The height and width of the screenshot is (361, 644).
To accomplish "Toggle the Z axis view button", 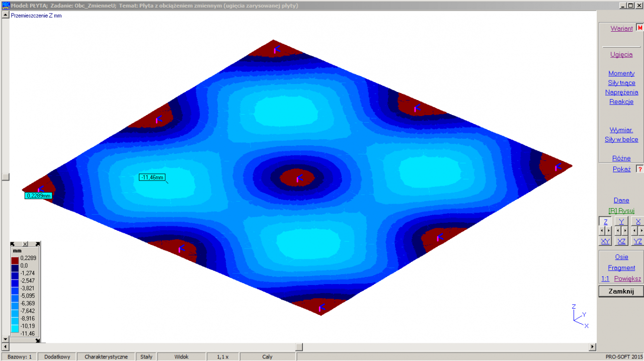I will tap(605, 222).
